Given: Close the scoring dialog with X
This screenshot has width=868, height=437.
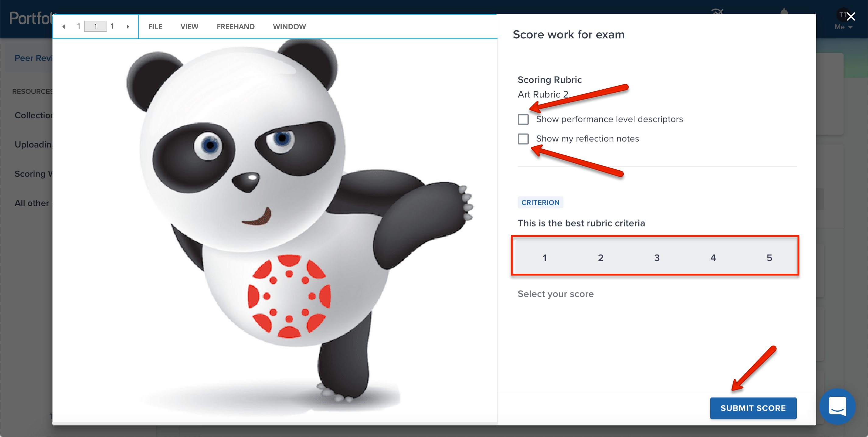Looking at the screenshot, I should click(850, 16).
